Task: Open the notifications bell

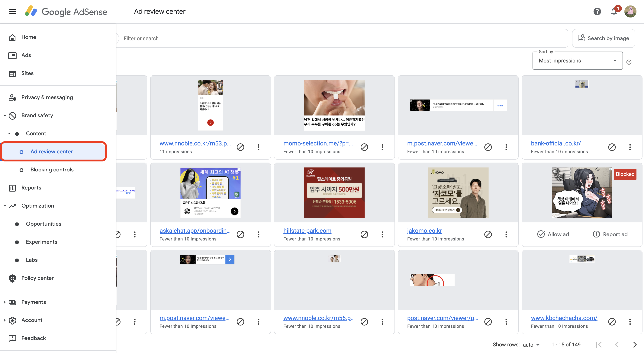Action: coord(613,11)
